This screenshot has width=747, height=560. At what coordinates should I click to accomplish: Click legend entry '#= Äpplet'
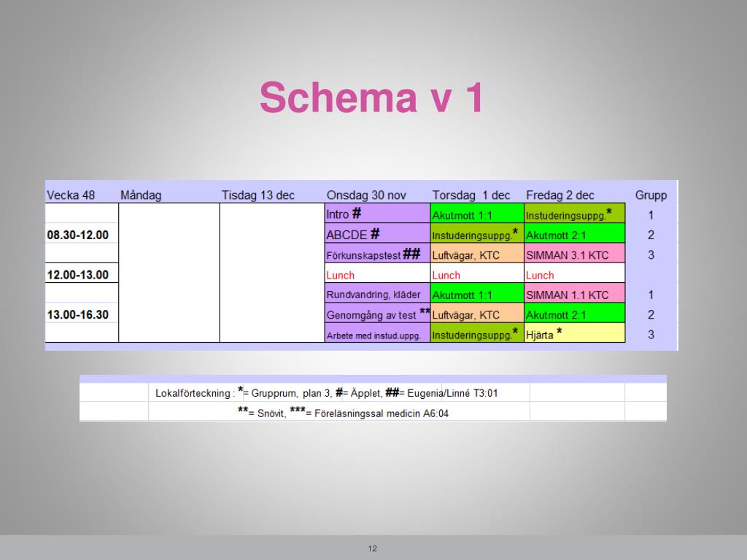359,392
